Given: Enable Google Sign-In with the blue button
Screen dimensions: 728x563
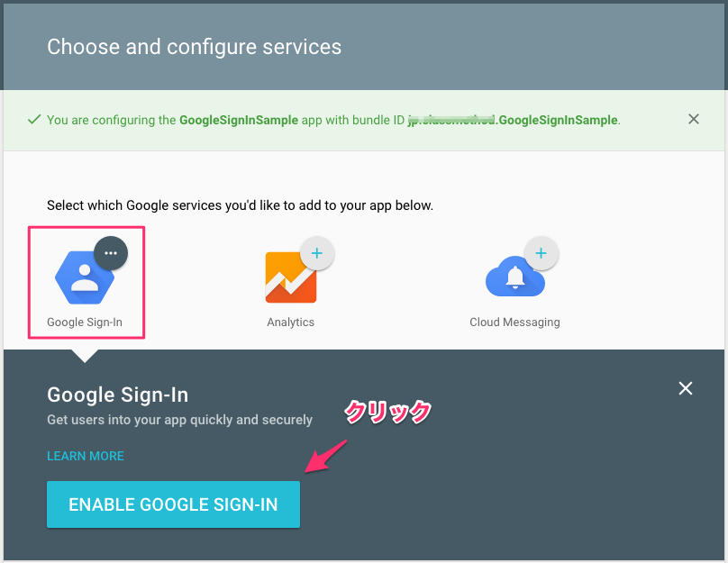Looking at the screenshot, I should tap(173, 504).
